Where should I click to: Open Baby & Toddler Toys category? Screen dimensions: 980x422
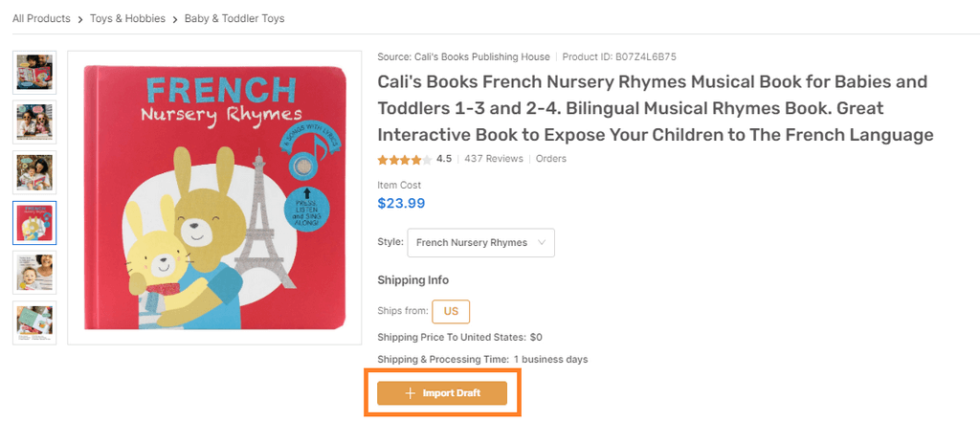(234, 19)
